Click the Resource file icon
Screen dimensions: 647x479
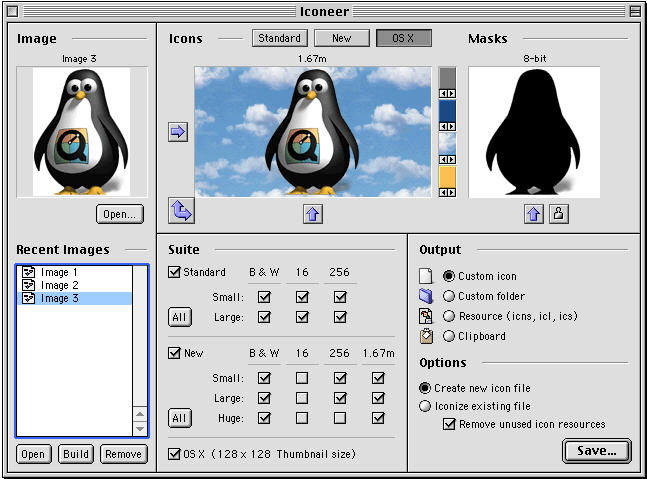point(426,316)
